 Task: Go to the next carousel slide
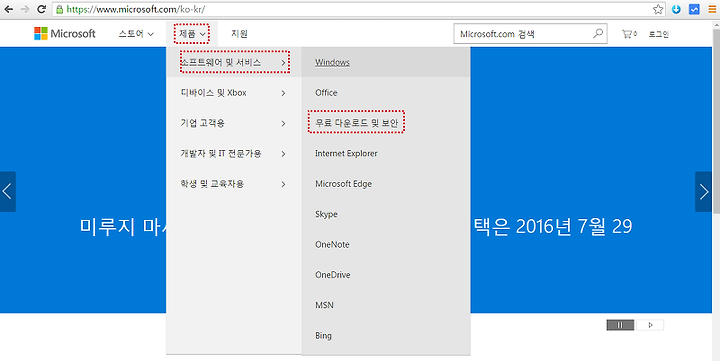[704, 192]
